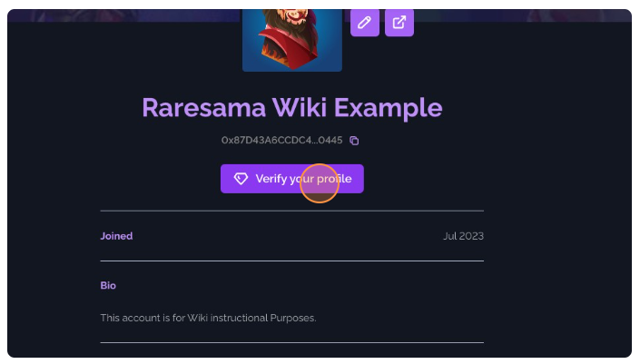Screen dimensions: 640x364
Task: Click the divider line beneath the bio text
Action: click(292, 342)
